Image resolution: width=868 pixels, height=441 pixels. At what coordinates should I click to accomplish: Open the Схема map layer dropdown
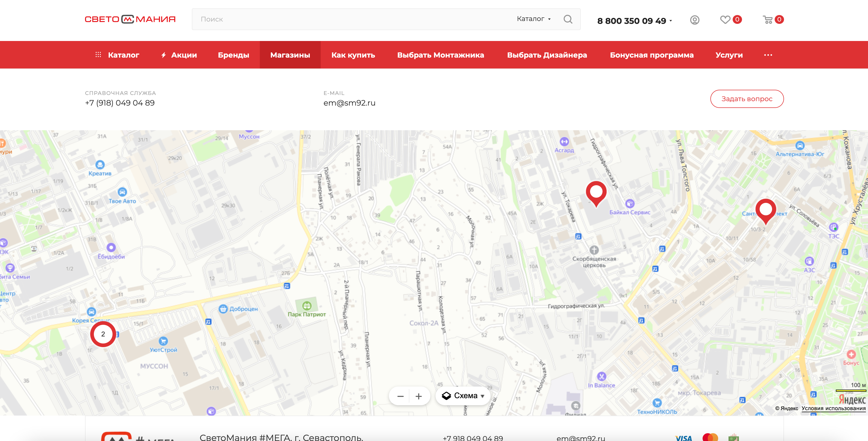[463, 396]
